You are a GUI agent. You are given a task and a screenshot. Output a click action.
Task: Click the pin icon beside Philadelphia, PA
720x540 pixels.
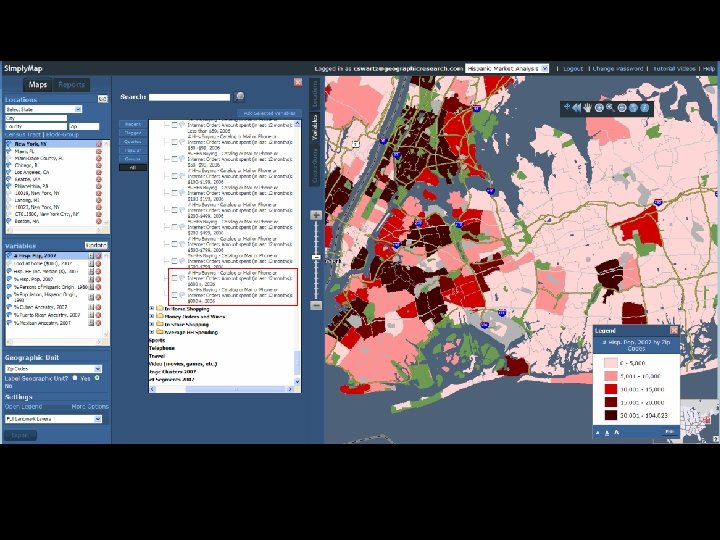(8, 186)
